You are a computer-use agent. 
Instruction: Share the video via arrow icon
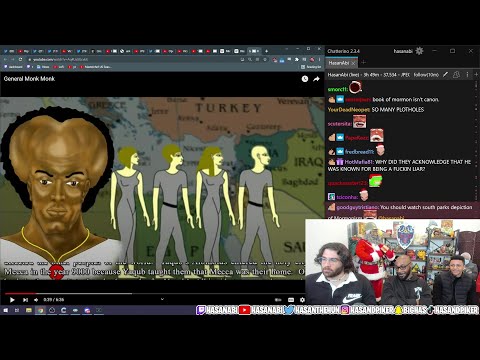(x=316, y=79)
